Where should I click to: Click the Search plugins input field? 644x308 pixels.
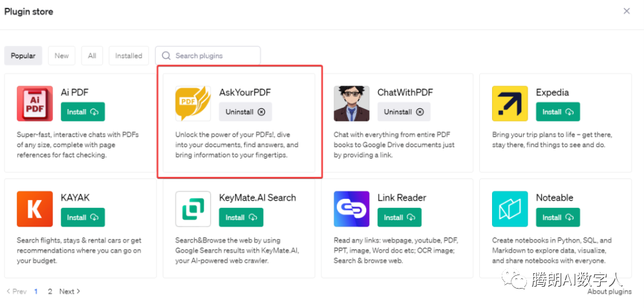pos(213,56)
